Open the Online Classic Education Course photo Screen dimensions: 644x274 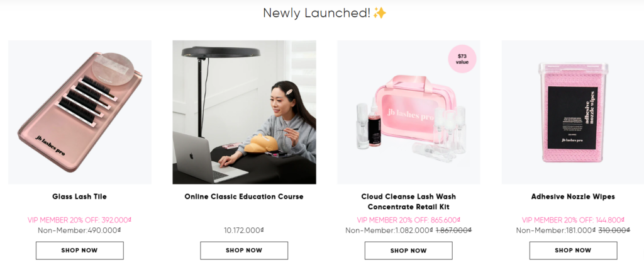(x=245, y=112)
